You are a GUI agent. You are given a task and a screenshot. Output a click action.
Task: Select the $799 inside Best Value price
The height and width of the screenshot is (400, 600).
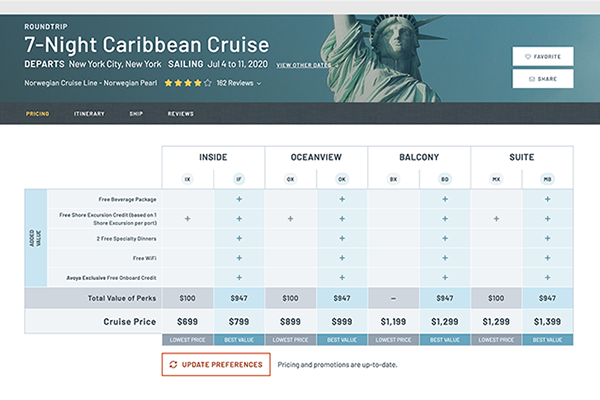pos(239,322)
